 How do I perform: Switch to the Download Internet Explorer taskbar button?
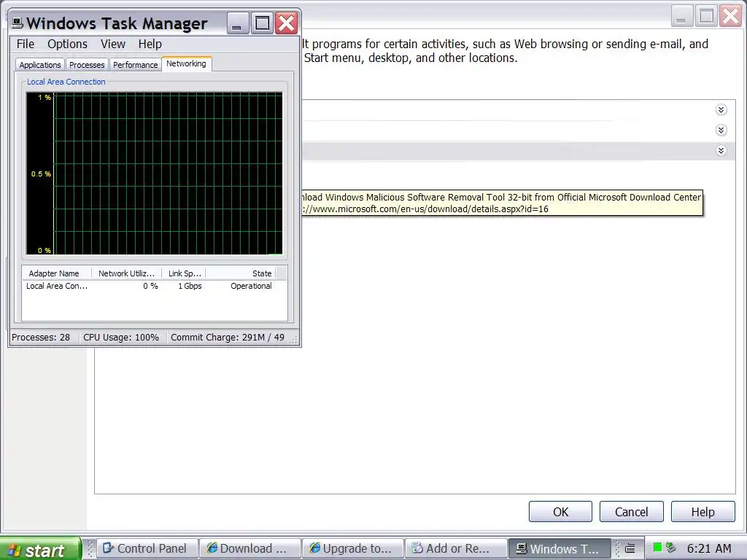(250, 548)
